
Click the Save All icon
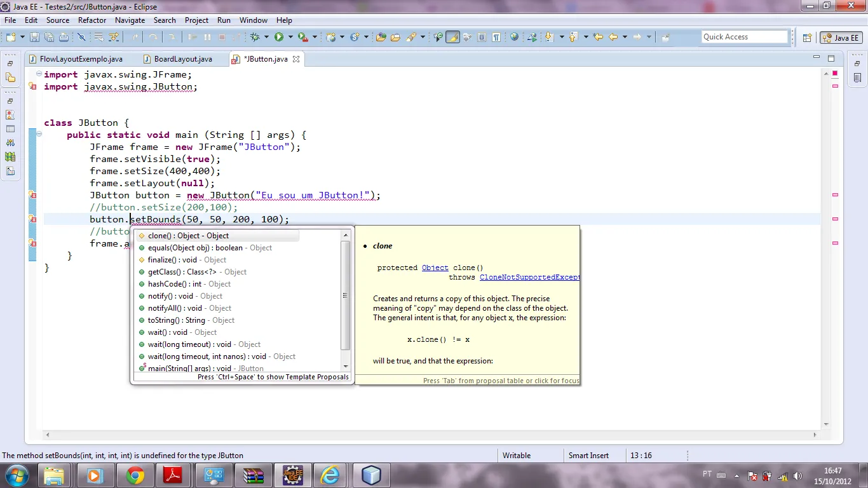tap(49, 37)
